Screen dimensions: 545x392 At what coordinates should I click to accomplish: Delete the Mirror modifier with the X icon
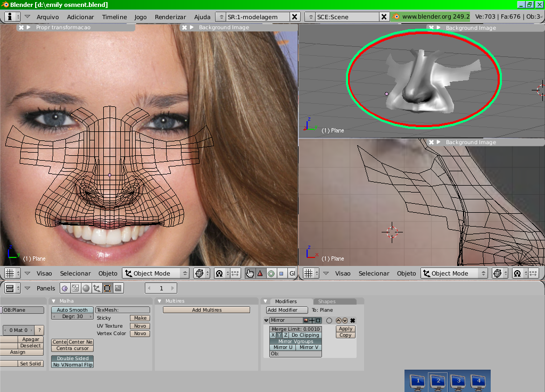352,321
